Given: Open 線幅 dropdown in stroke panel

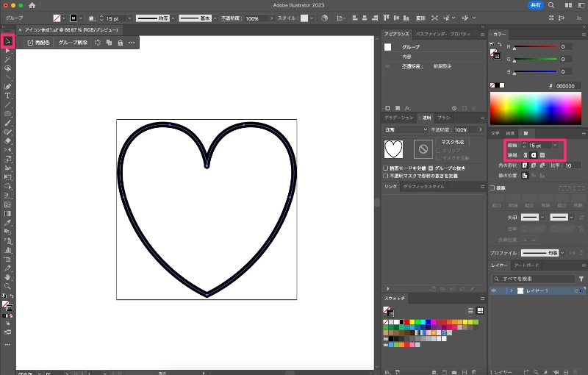Looking at the screenshot, I should [556, 145].
